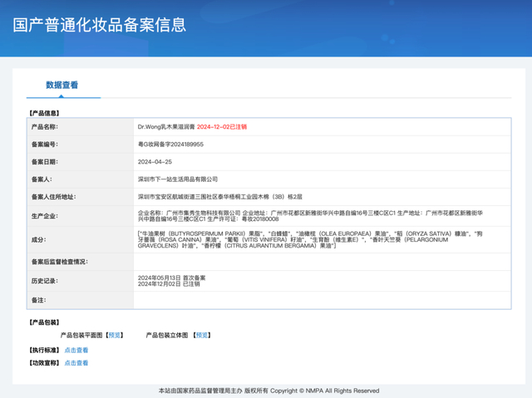Viewport: 532px width, 398px height.
Task: Click the 备注 field label
Action: tap(39, 300)
